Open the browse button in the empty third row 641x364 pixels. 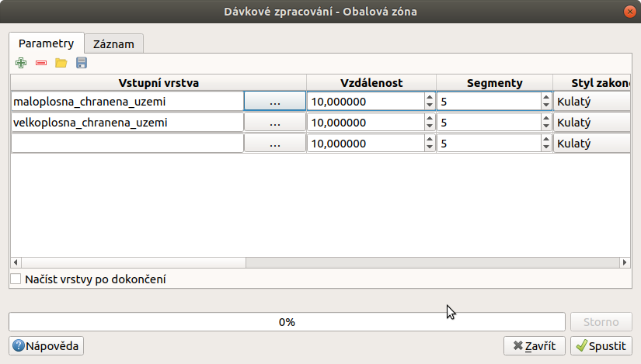[275, 144]
